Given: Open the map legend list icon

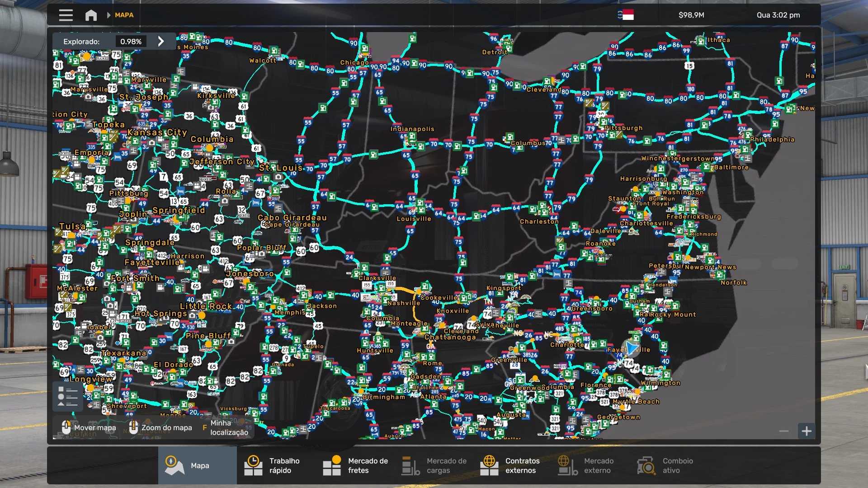Looking at the screenshot, I should coord(68,397).
